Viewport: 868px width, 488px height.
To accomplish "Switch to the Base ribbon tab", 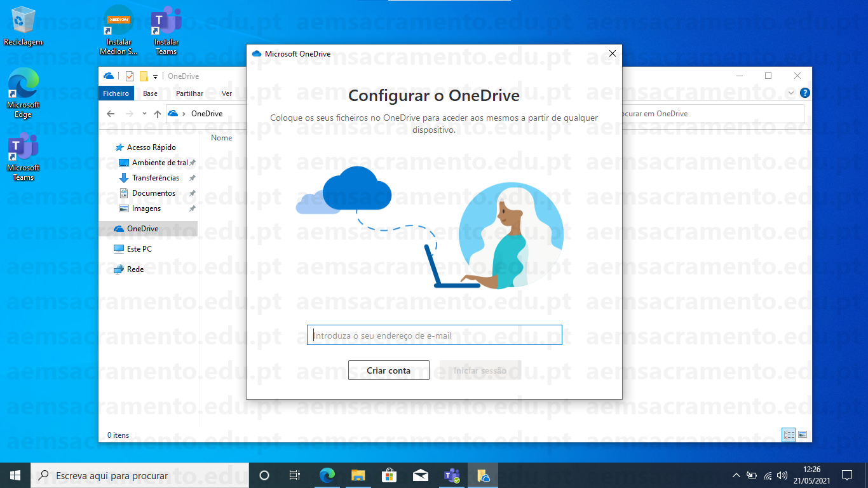I will tap(150, 93).
